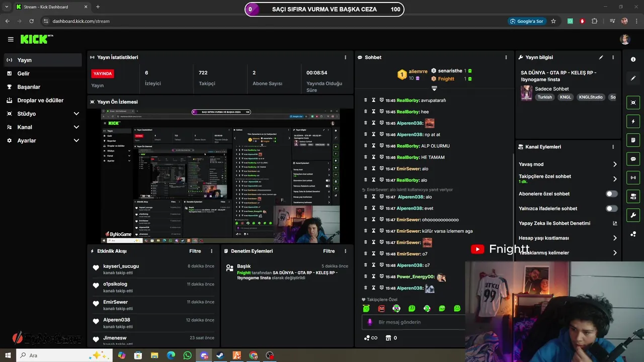Open WhatsApp from the taskbar
644x362 pixels.
pyautogui.click(x=188, y=355)
